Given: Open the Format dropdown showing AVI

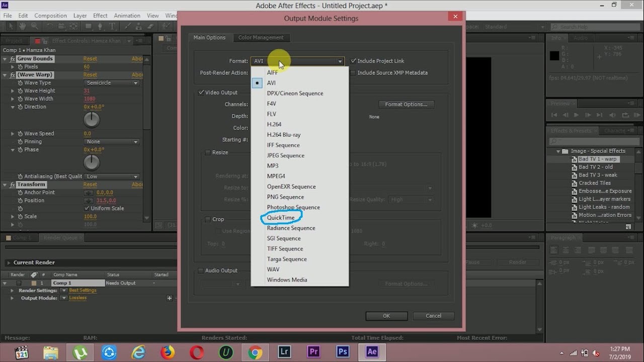Looking at the screenshot, I should click(298, 61).
